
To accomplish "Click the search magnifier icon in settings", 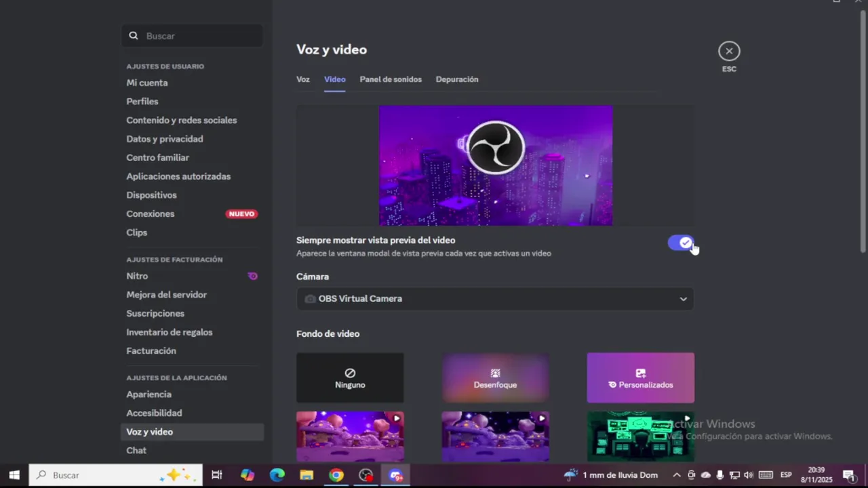I will [x=134, y=36].
